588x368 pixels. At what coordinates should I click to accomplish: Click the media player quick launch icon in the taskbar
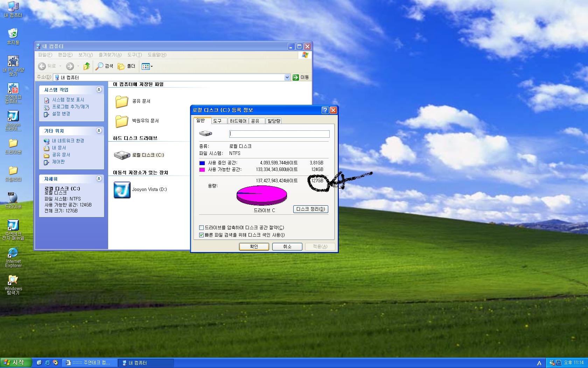click(55, 363)
